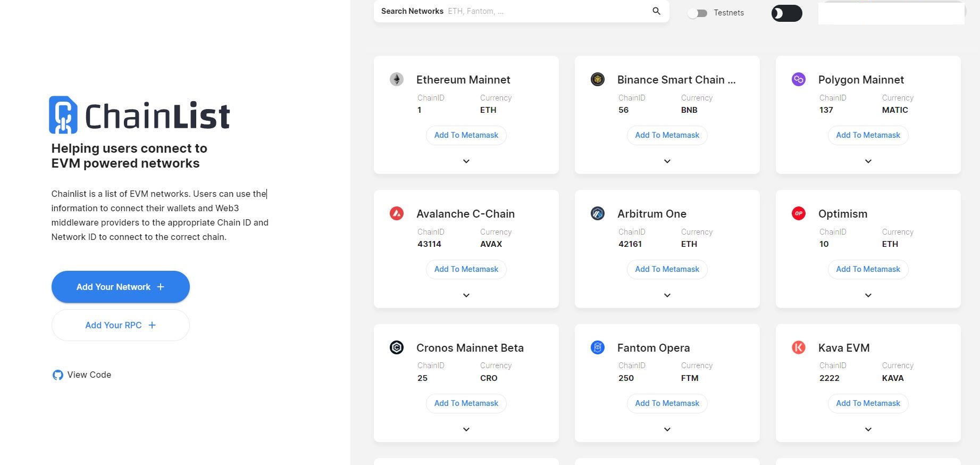
Task: Click the plus icon on Add Your Network
Action: point(161,287)
